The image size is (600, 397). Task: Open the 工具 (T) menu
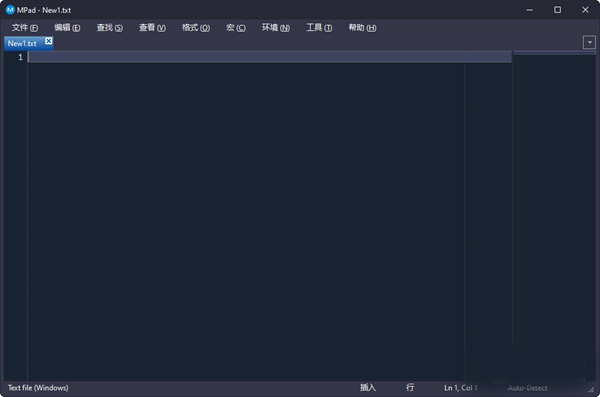click(x=319, y=28)
